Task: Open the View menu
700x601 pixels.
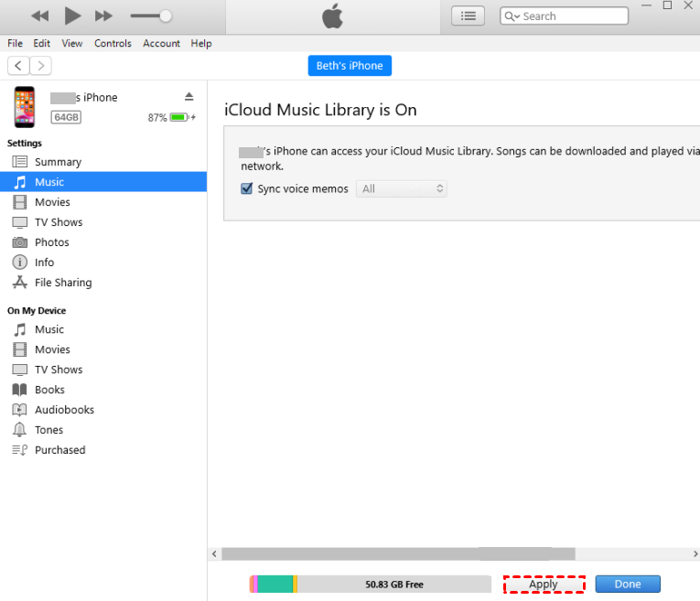Action: (x=72, y=43)
